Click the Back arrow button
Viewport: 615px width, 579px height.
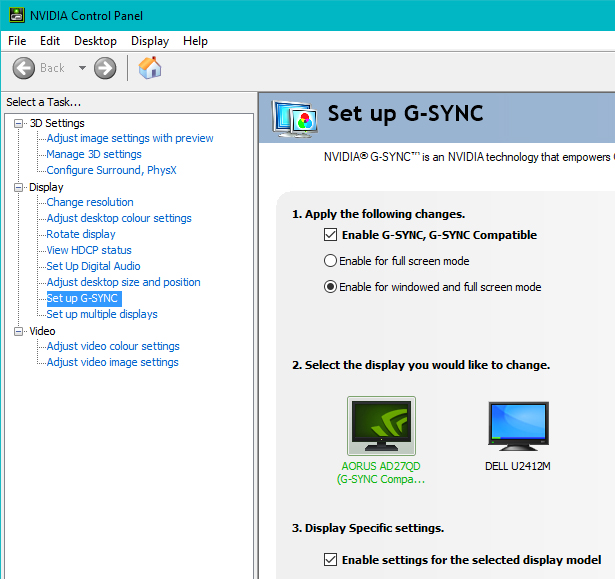click(24, 68)
